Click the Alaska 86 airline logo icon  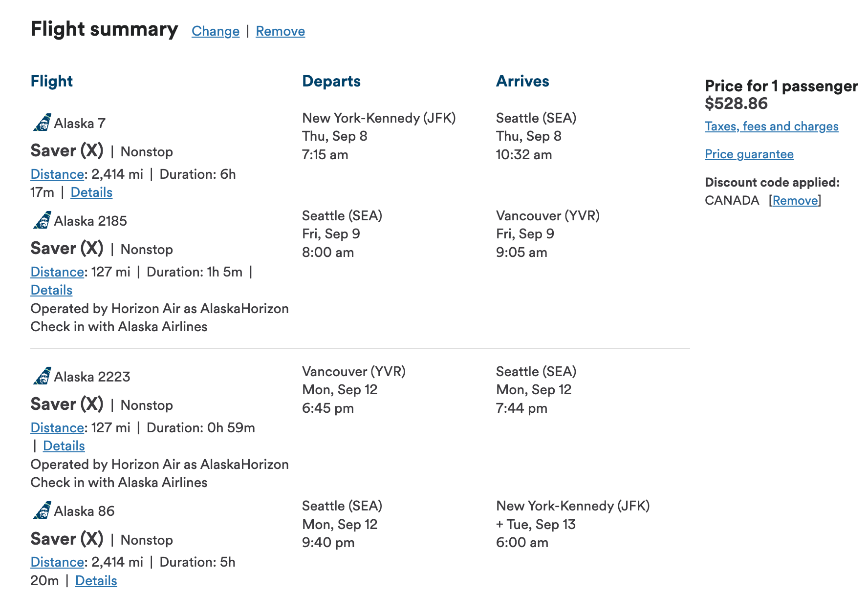42,510
